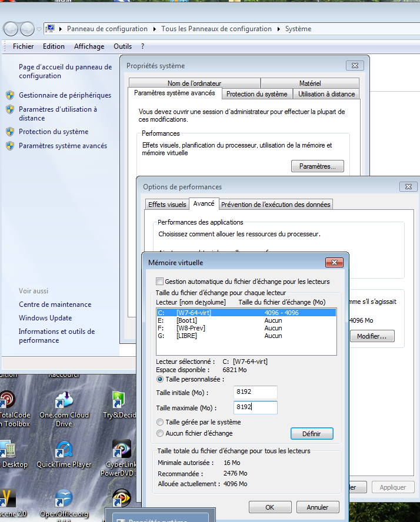The width and height of the screenshot is (420, 522).
Task: Click shield icon beside Protection du système
Action: (10, 132)
